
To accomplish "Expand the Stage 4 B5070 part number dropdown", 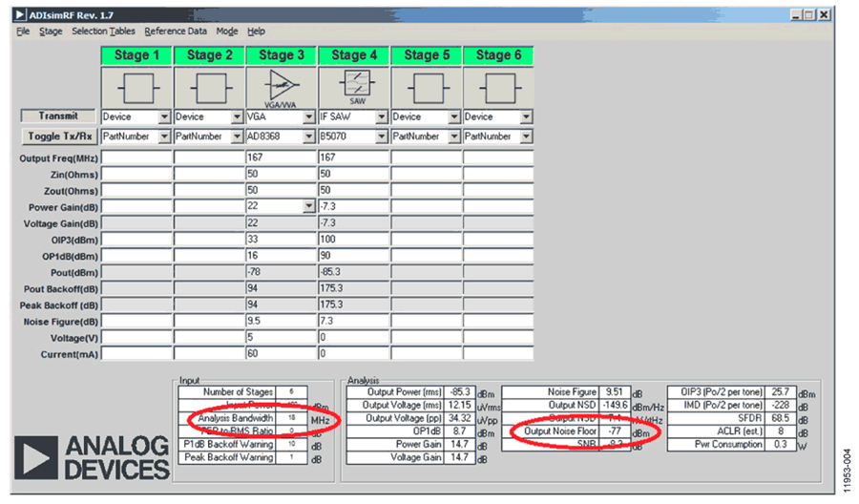I will pyautogui.click(x=381, y=136).
